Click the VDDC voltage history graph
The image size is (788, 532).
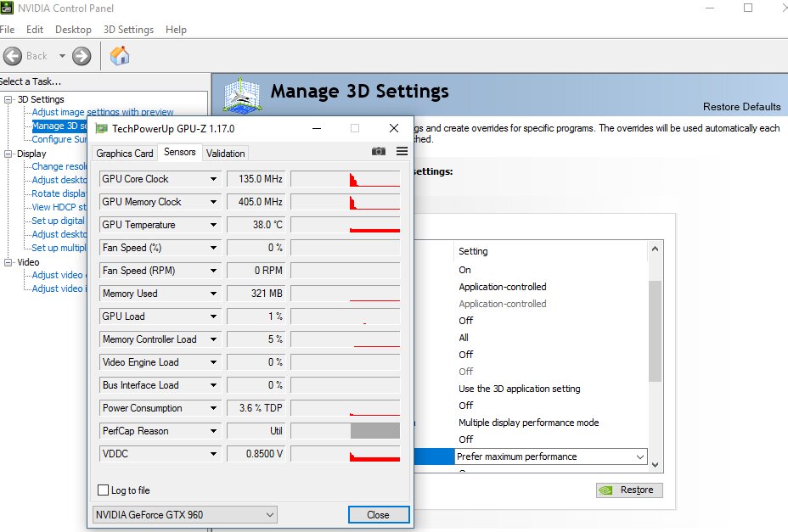click(x=346, y=454)
